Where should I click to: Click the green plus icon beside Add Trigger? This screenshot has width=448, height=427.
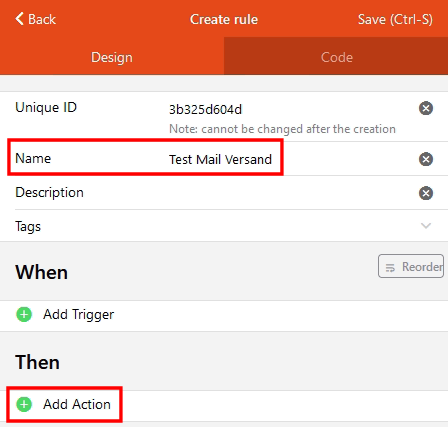tap(24, 314)
